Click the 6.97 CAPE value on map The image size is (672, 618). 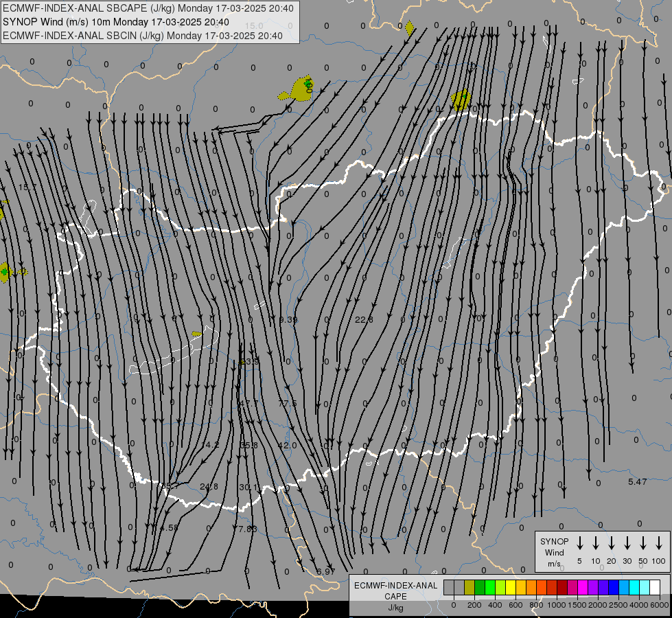tap(325, 571)
